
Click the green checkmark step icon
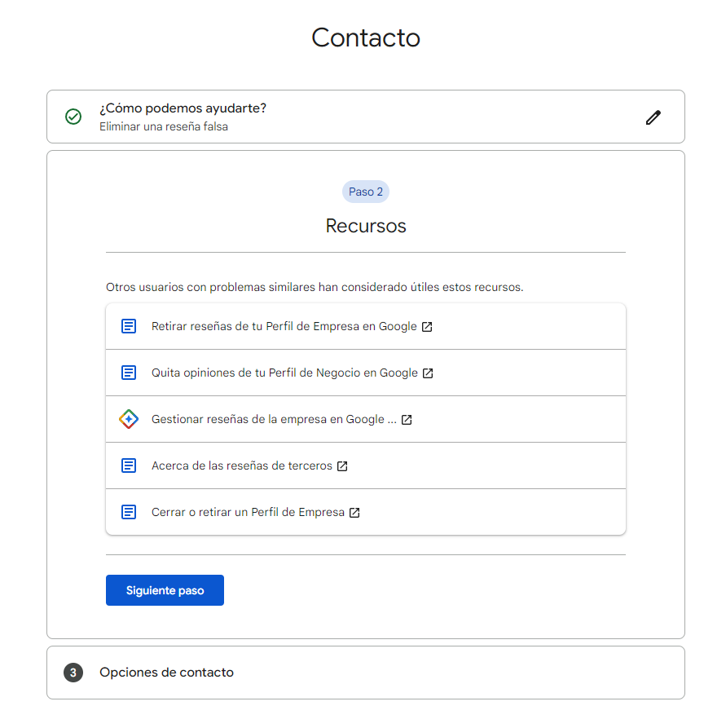pos(73,117)
